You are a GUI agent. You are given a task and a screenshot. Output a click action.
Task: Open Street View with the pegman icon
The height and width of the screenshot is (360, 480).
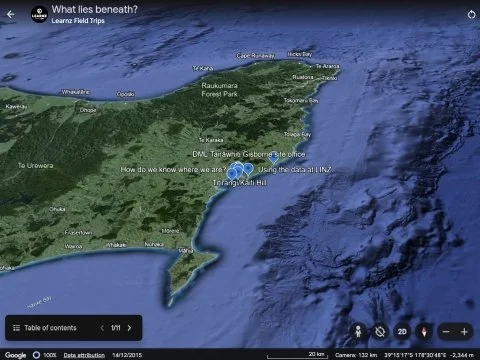point(358,332)
